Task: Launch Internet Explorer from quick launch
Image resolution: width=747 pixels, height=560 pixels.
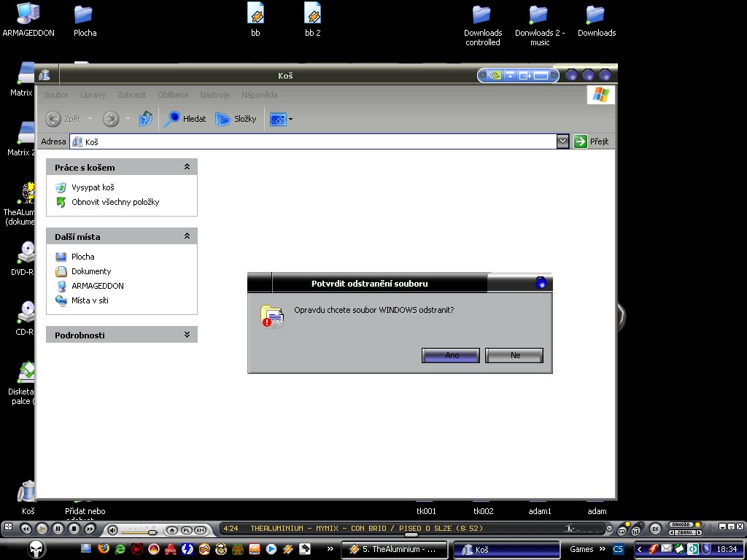Action: click(x=120, y=549)
